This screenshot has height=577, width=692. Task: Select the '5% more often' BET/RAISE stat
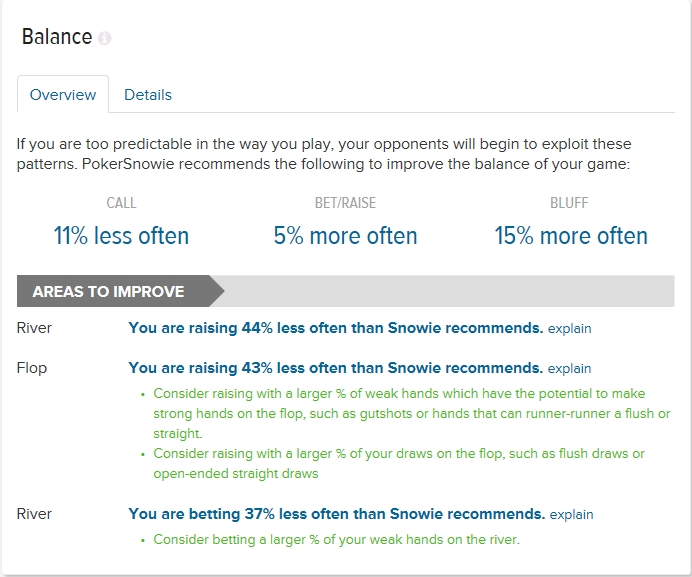346,236
